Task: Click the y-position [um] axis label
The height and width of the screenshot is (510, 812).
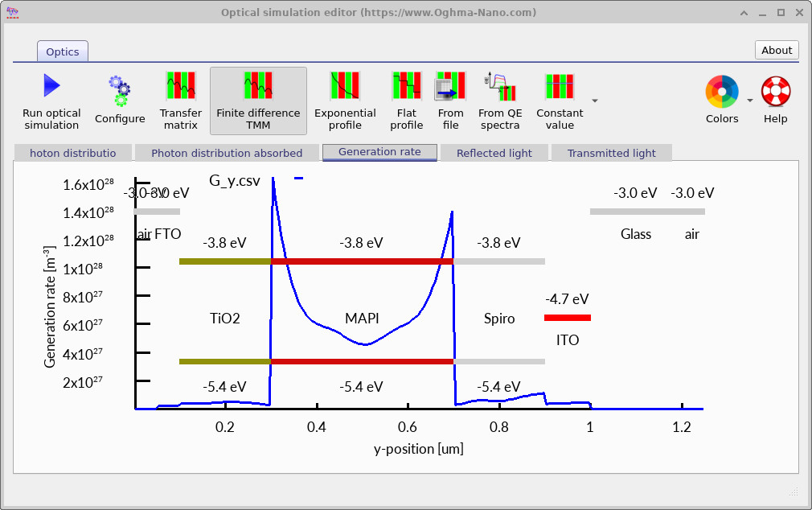Action: (x=418, y=449)
